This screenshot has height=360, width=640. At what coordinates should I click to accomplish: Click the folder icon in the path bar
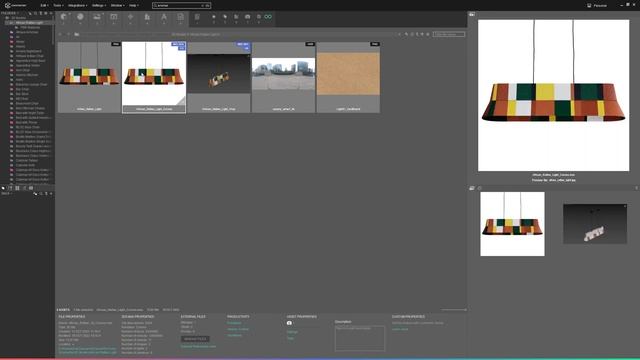coord(76,34)
